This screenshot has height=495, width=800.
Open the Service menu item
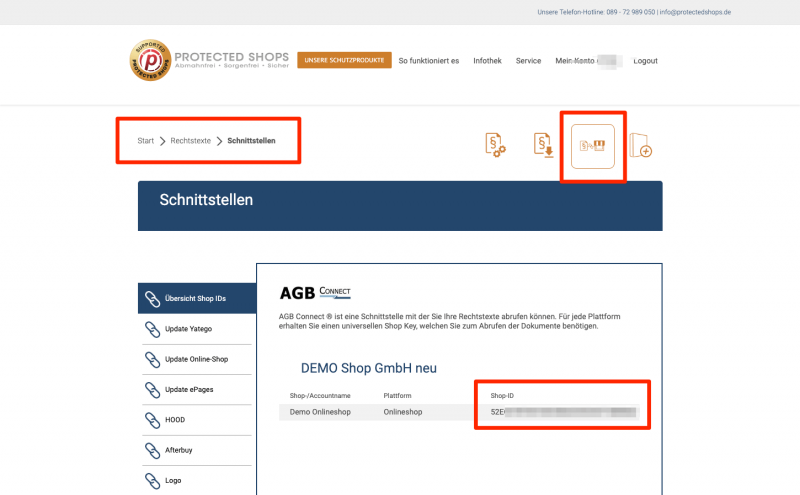click(x=528, y=61)
